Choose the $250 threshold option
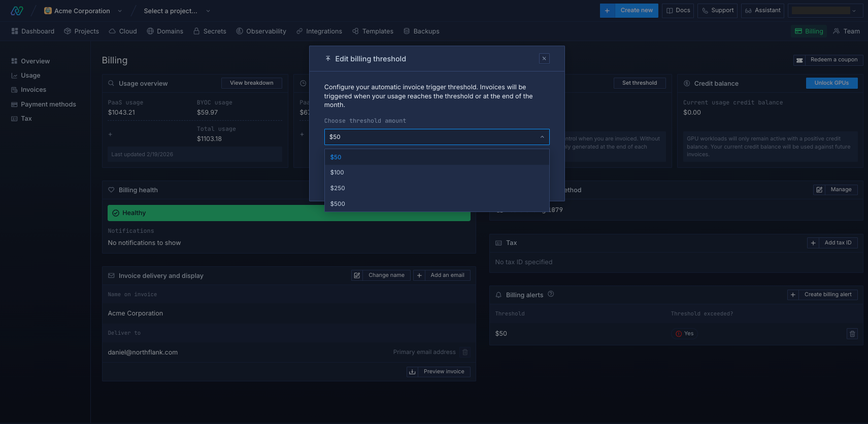This screenshot has width=868, height=424. coord(338,188)
